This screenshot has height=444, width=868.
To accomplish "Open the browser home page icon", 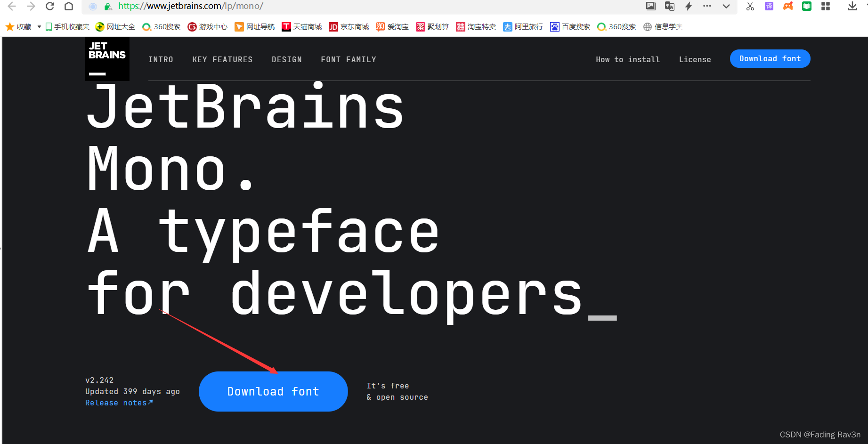I will [69, 6].
